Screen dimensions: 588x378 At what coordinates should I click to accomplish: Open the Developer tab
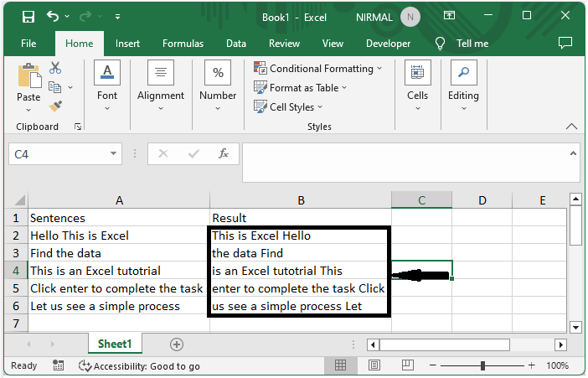[388, 44]
